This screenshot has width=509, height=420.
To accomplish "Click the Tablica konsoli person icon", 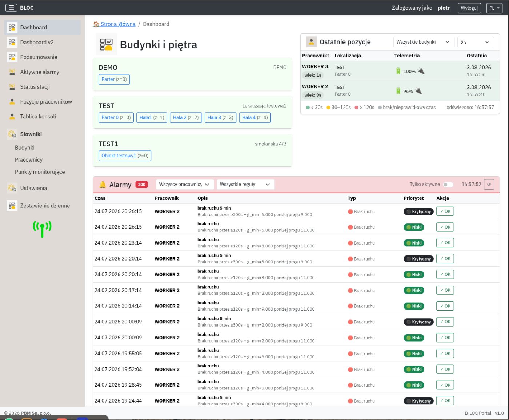I will [x=12, y=117].
